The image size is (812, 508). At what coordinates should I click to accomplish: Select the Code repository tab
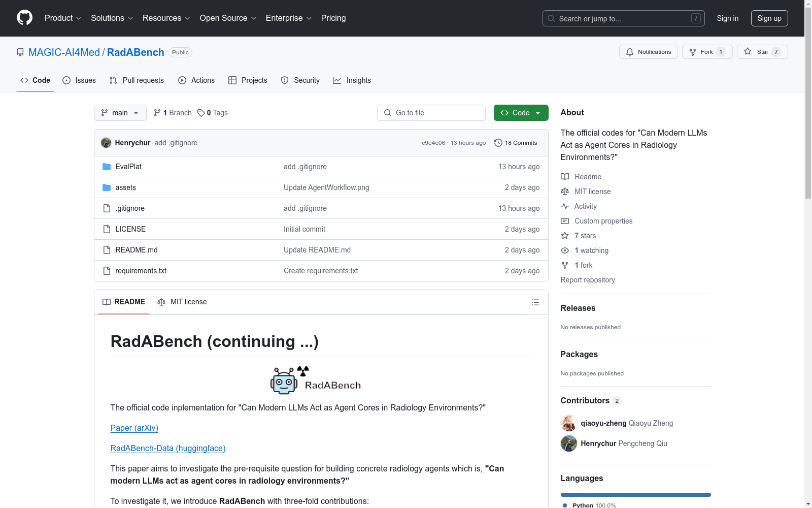pos(36,80)
